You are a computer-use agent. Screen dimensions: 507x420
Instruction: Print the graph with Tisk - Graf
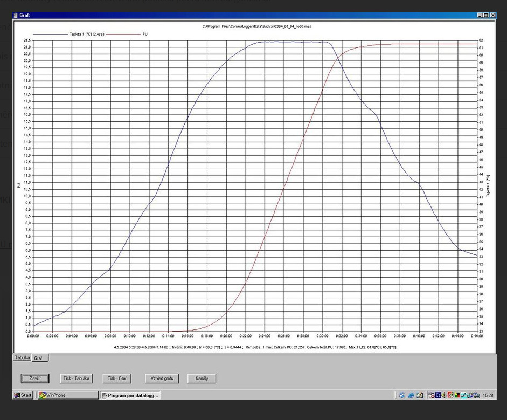pyautogui.click(x=117, y=378)
